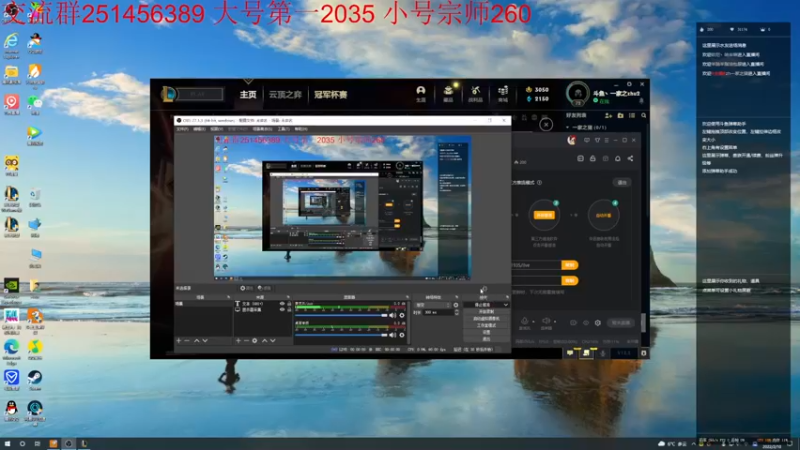The height and width of the screenshot is (450, 800).
Task: Open missions icon in League client bottom bar
Action: point(586,353)
